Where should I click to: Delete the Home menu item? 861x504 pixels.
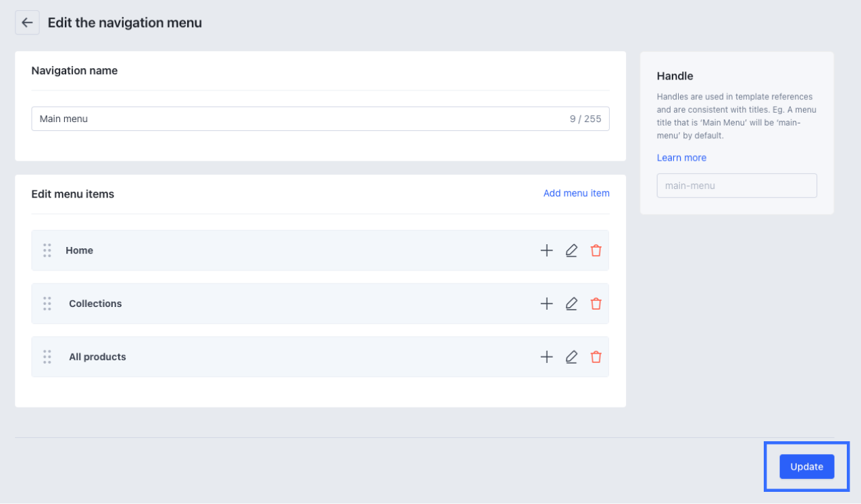pos(596,250)
